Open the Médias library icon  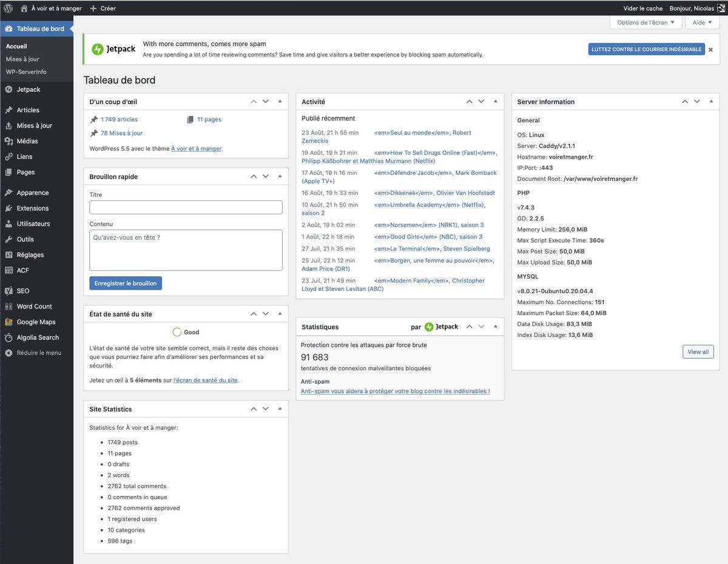coord(8,141)
